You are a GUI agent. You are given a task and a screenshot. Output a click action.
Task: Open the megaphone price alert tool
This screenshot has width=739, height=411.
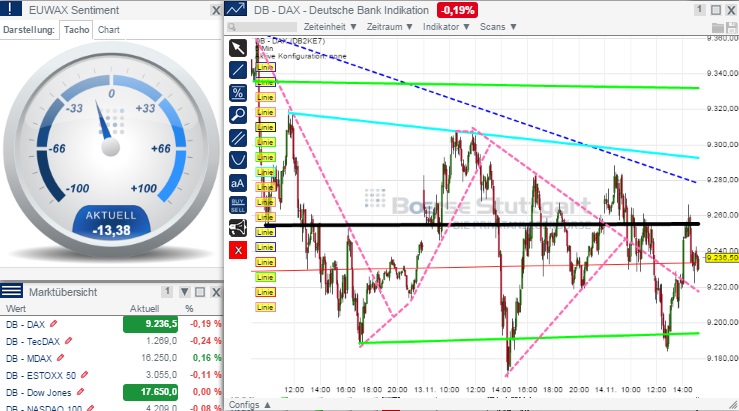[x=238, y=228]
